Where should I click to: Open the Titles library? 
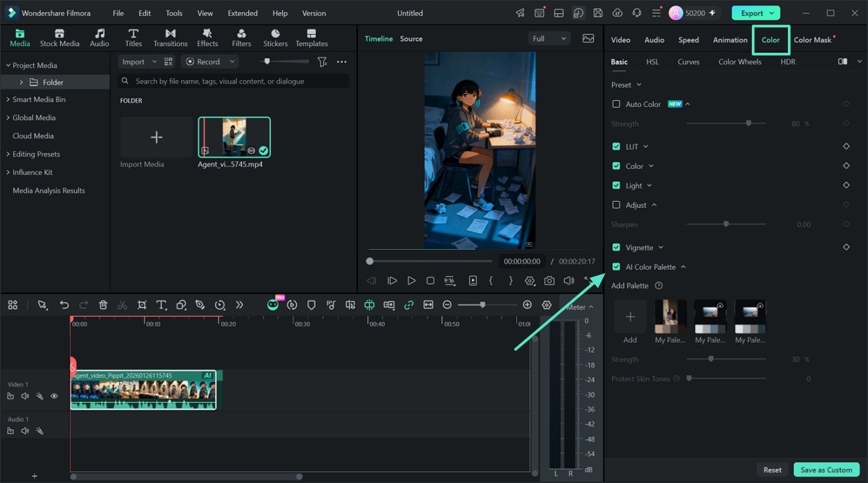[x=134, y=38]
